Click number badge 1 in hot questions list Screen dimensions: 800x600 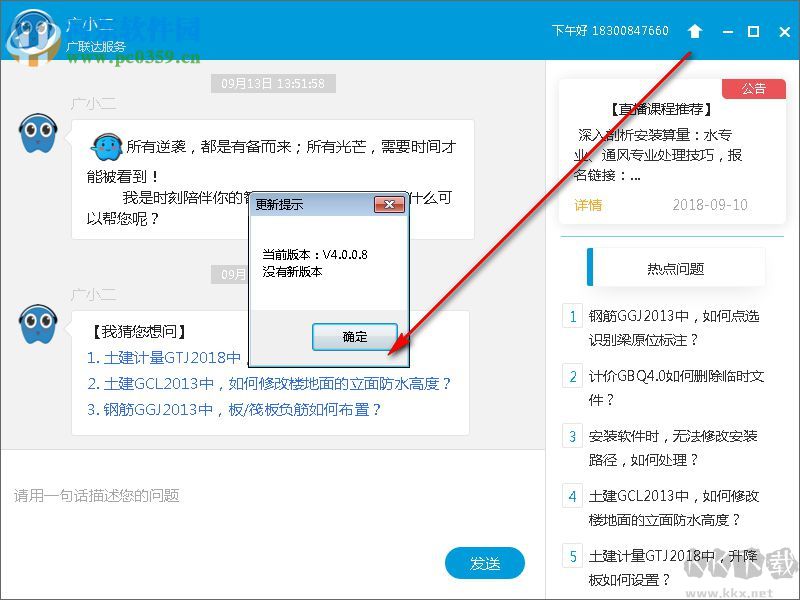[572, 316]
